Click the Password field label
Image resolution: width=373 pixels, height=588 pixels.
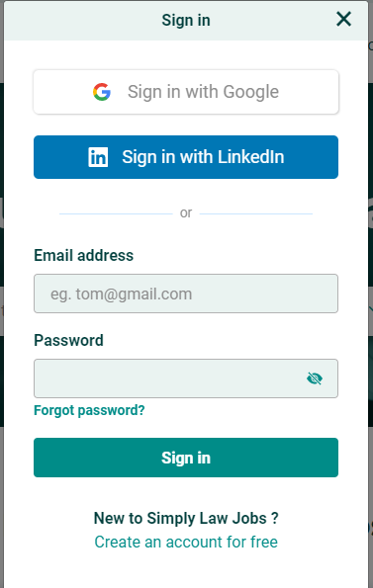(68, 341)
